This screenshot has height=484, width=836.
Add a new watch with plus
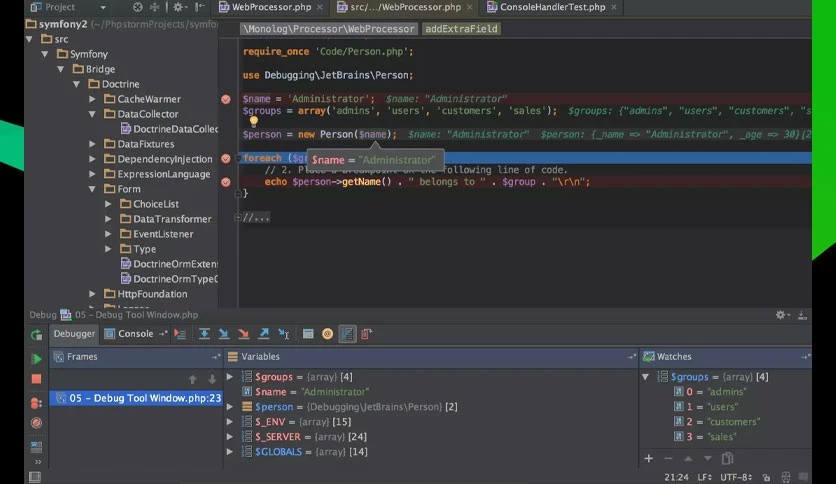tap(648, 458)
